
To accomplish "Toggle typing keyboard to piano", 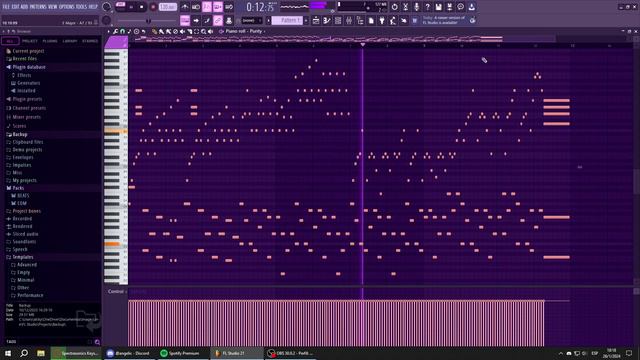I will tap(185, 20).
